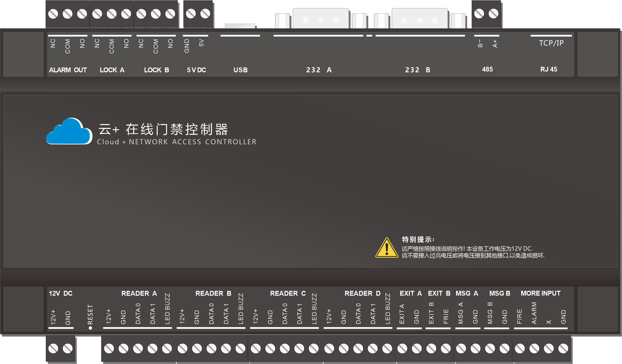Toggle the RESET button on controller

[87, 328]
